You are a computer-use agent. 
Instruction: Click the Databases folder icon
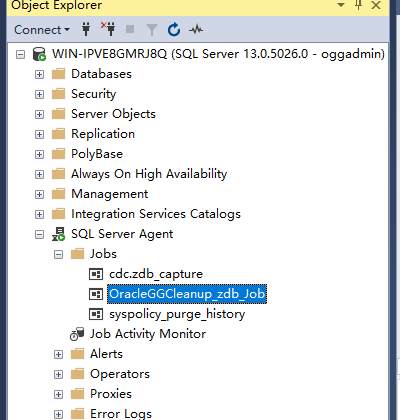point(59,74)
